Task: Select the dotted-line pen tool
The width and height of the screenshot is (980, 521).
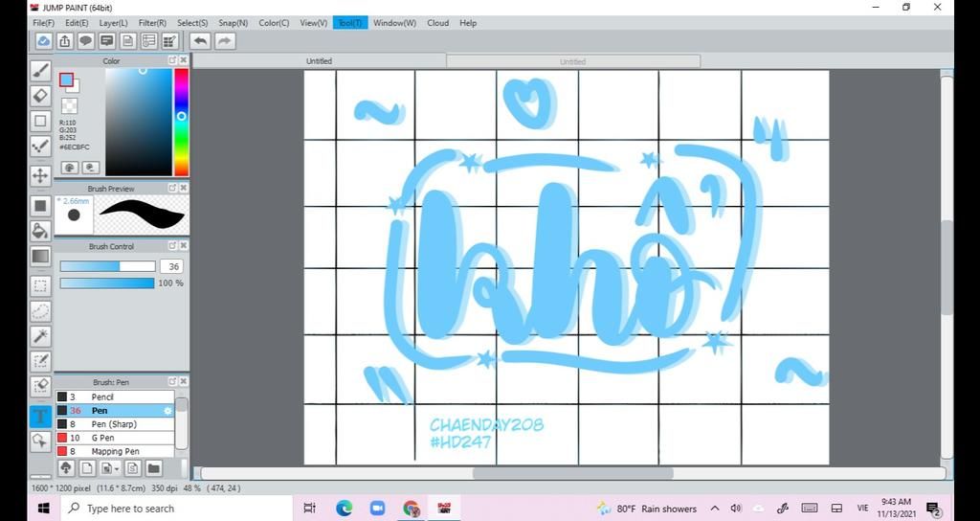Action: point(40,147)
